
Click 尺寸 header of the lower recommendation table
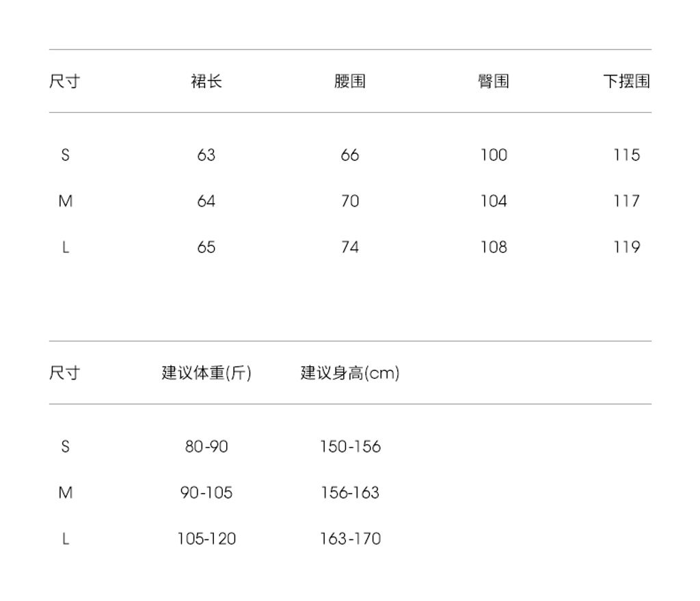point(64,373)
